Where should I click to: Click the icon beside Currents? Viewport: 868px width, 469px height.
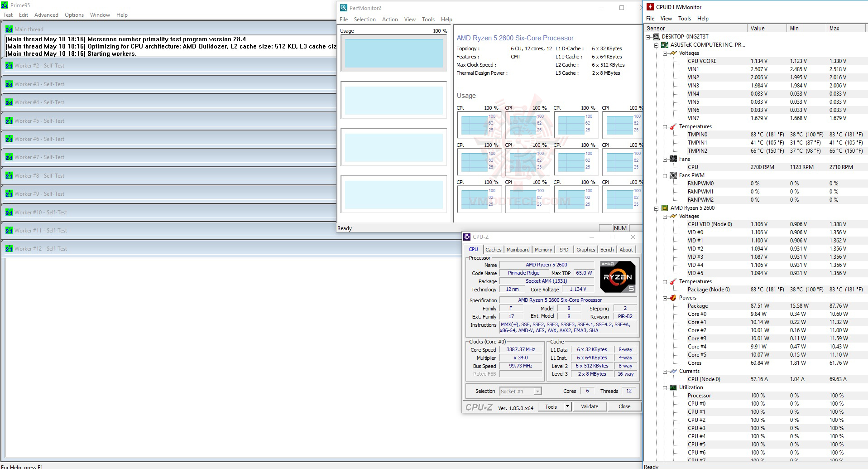click(x=673, y=371)
